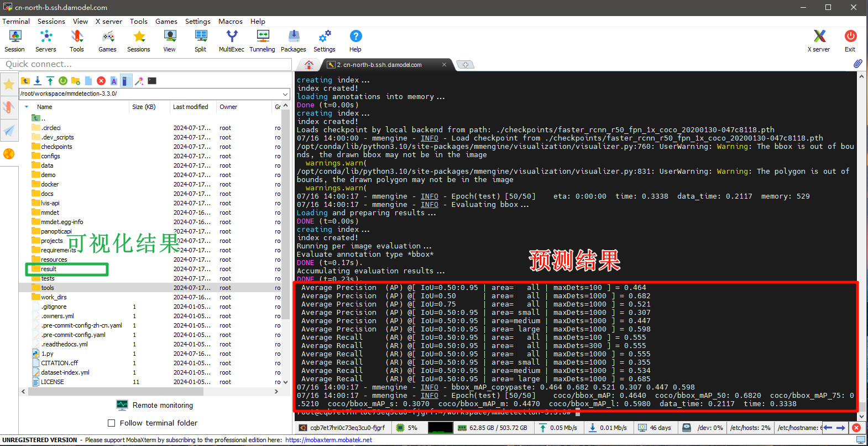Click in the Quick connect field

[x=147, y=64]
